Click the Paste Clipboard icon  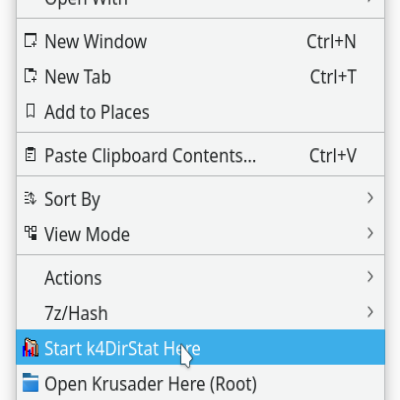tap(30, 155)
